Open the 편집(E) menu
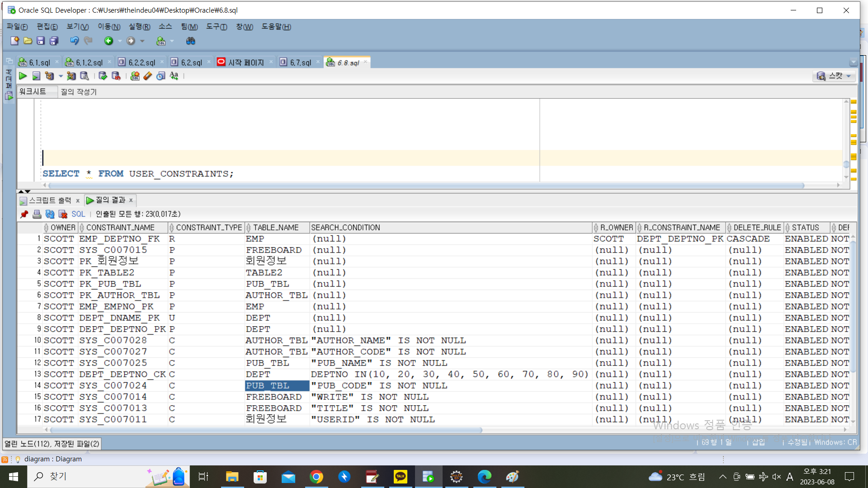Image resolution: width=868 pixels, height=488 pixels. click(x=47, y=27)
